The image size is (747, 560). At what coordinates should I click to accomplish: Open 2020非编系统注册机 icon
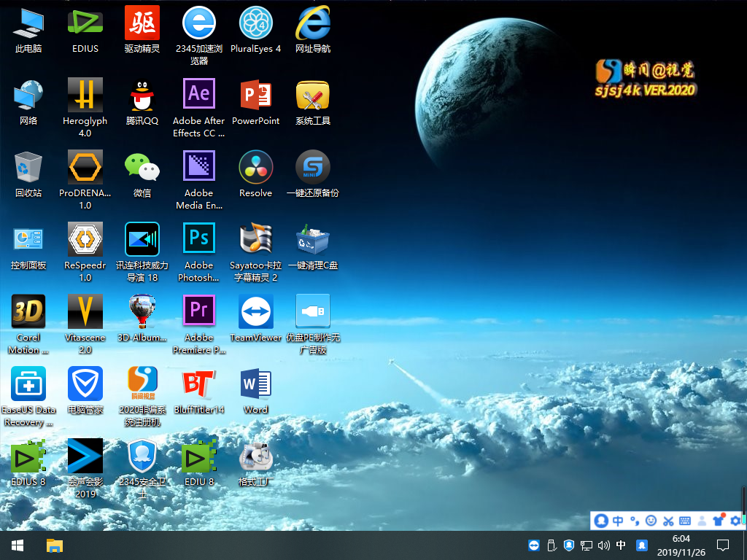point(142,384)
